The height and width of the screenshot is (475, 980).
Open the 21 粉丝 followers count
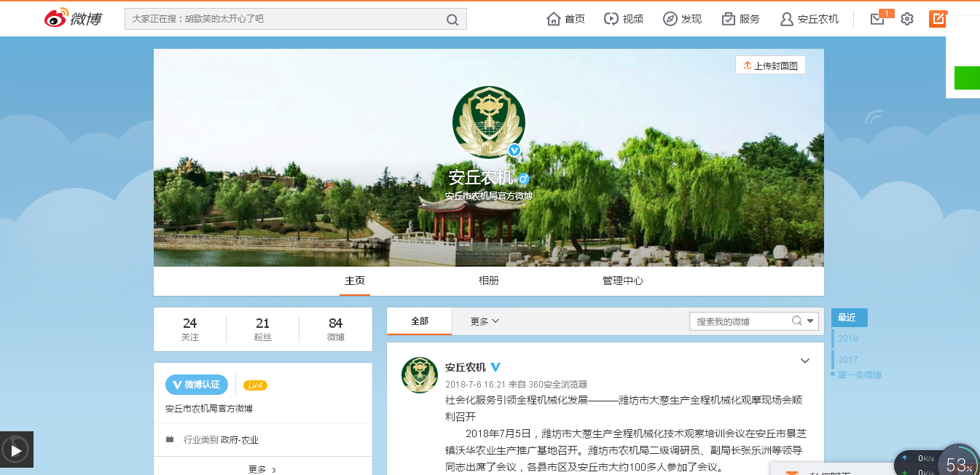point(263,329)
